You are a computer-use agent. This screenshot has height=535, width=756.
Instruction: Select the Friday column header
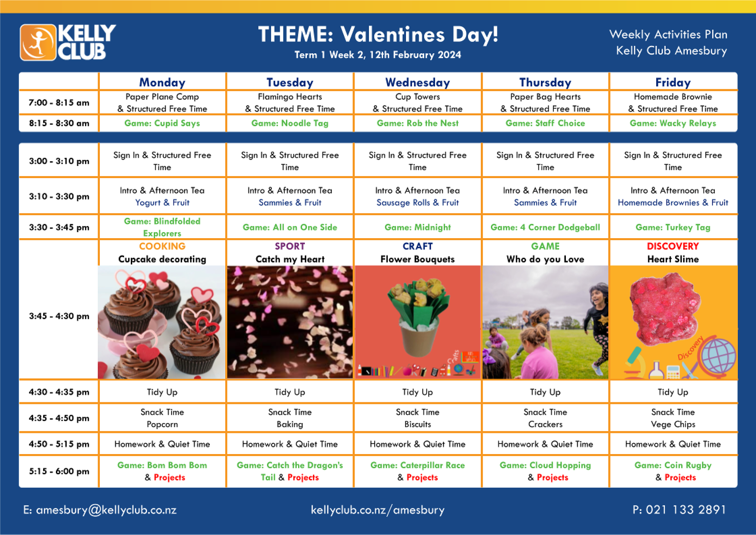click(673, 82)
